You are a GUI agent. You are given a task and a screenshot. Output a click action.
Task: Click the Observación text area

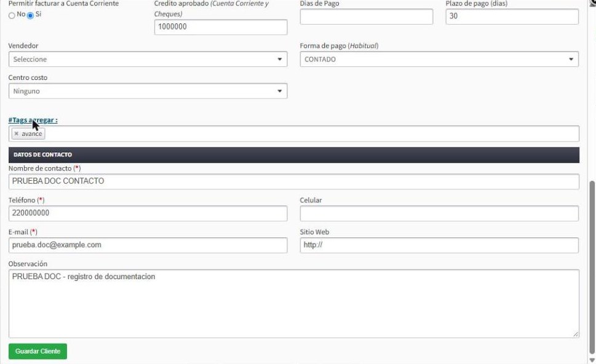tap(294, 304)
